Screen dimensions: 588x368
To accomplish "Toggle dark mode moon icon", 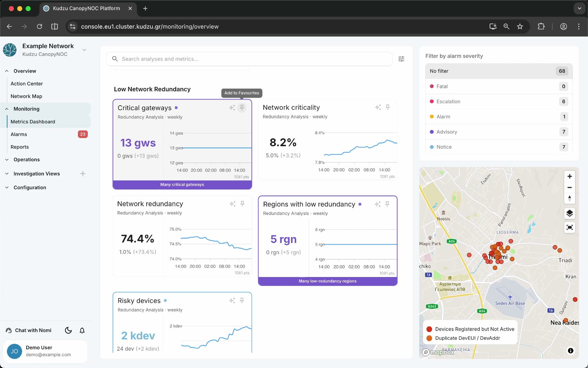I will click(x=68, y=331).
